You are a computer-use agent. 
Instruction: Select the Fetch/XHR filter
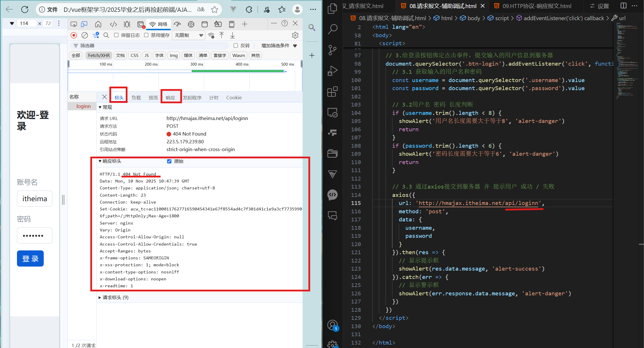(x=99, y=55)
